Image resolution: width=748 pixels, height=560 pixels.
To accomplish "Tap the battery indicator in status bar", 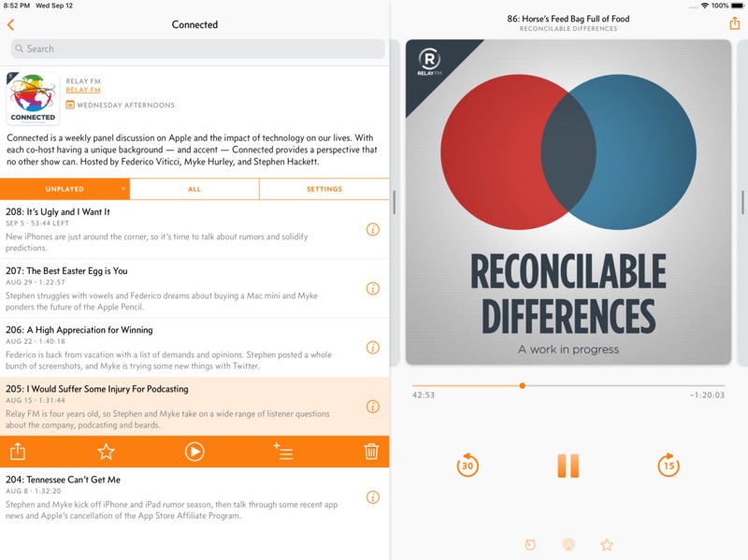I will pos(738,6).
